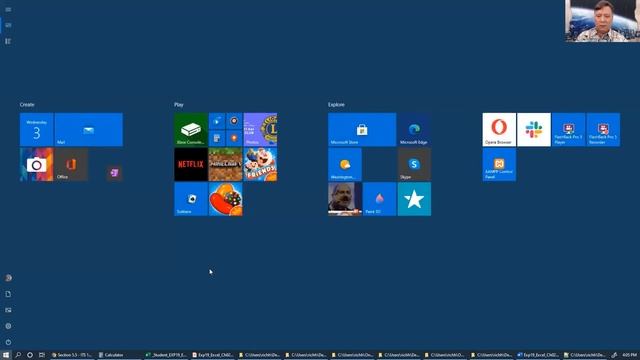Screen dimensions: 640x360
Task: Launch the Solitaire tile
Action: [191, 199]
